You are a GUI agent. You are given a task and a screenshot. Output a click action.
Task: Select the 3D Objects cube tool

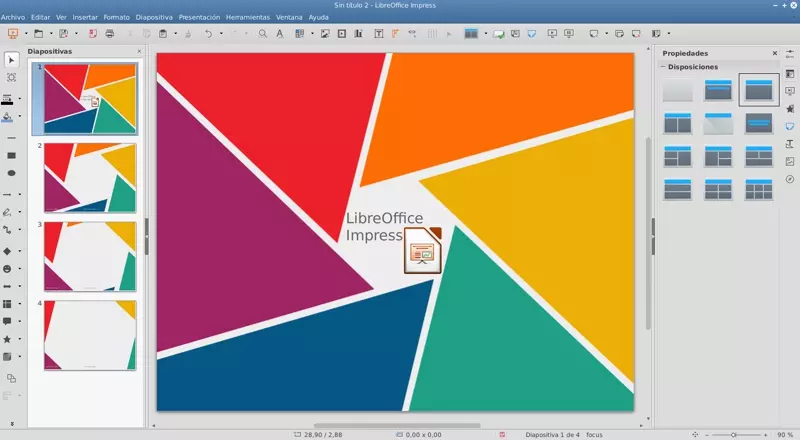click(7, 357)
